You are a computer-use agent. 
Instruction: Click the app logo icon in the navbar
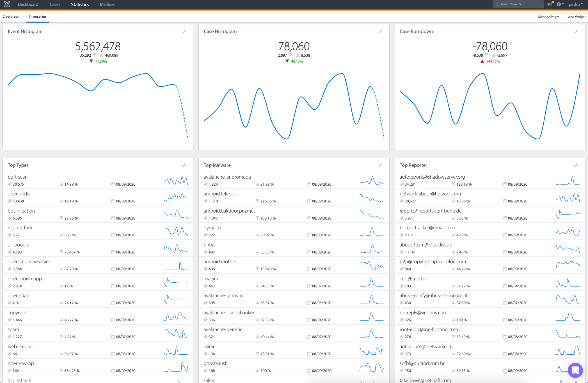(x=7, y=4)
